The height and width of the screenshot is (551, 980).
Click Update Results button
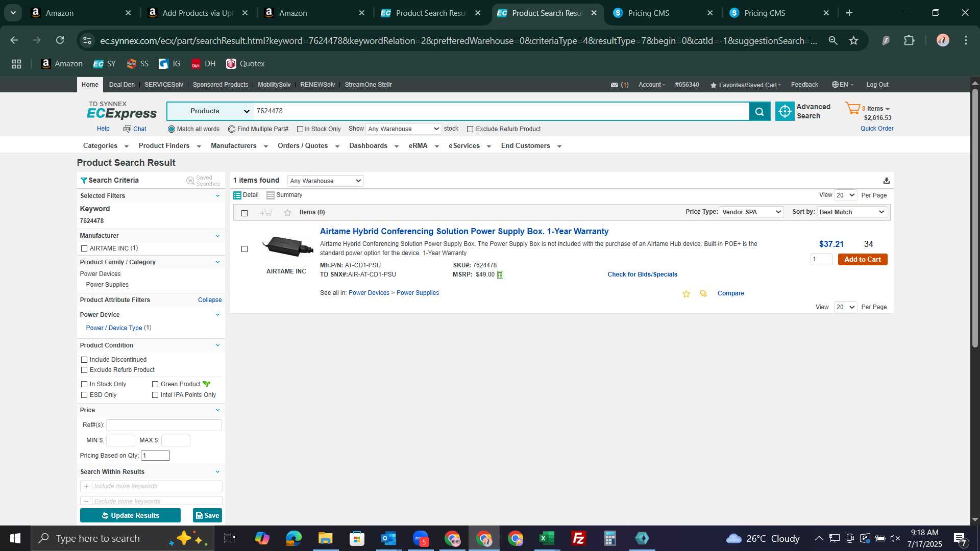[x=130, y=516]
